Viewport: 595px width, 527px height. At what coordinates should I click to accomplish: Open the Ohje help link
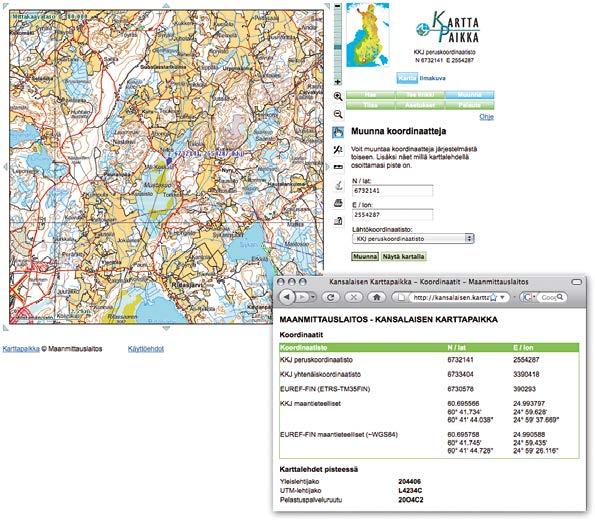486,117
